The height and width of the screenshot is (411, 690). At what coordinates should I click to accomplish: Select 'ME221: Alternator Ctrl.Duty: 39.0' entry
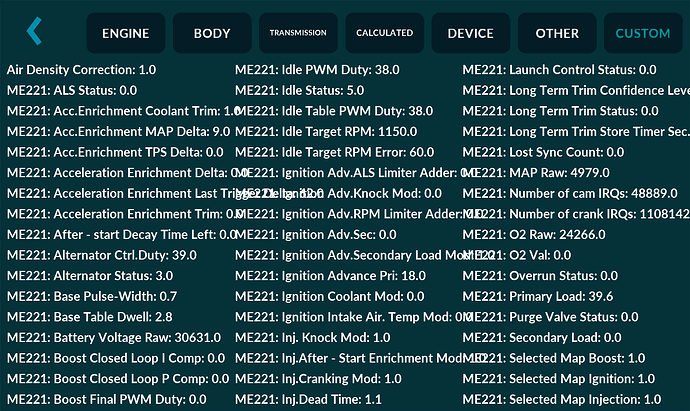pos(102,255)
